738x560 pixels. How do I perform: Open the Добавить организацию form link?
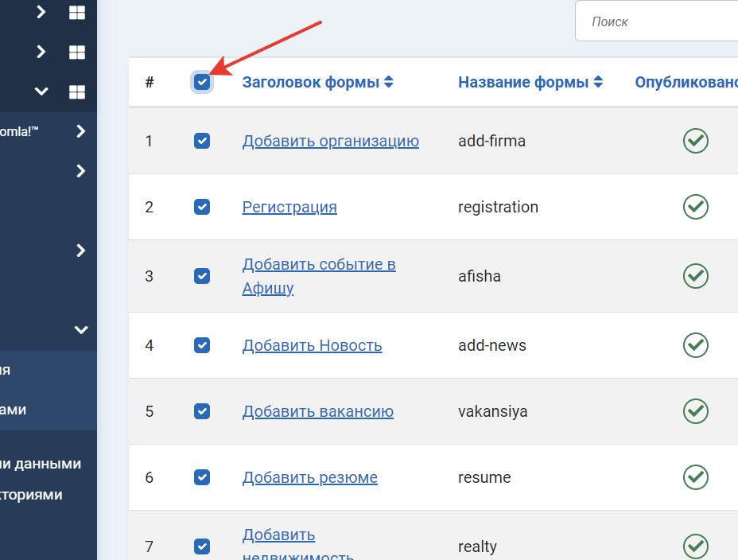click(x=330, y=141)
